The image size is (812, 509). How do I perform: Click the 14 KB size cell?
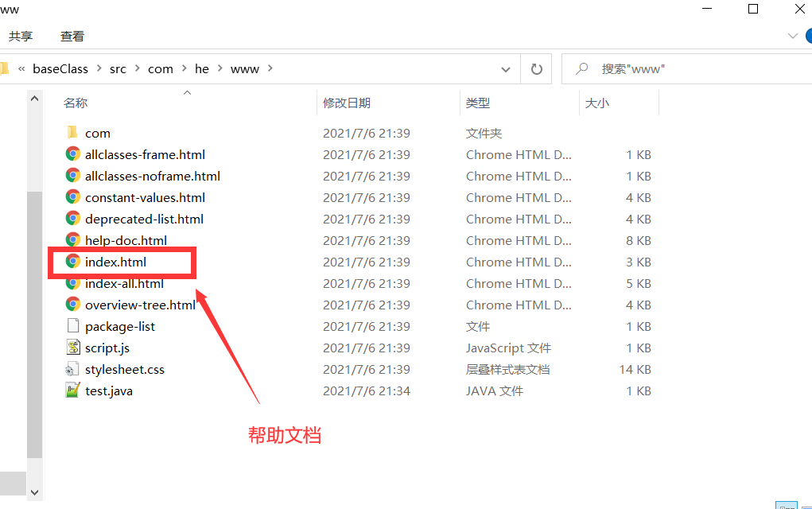pyautogui.click(x=635, y=369)
